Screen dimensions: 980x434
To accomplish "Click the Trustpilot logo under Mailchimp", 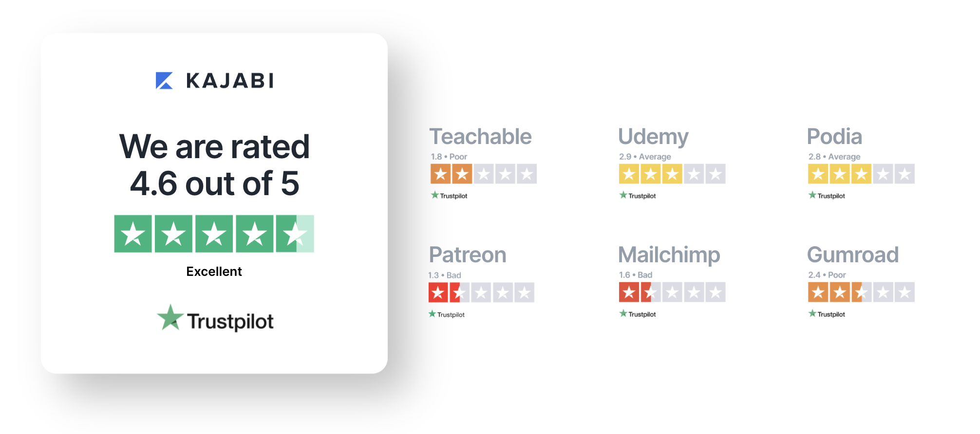I will point(638,314).
